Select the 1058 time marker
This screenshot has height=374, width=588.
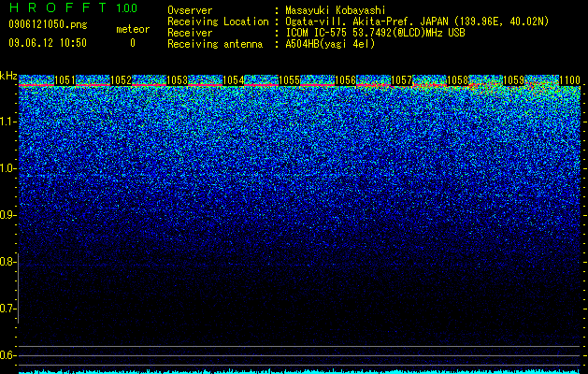pos(457,79)
